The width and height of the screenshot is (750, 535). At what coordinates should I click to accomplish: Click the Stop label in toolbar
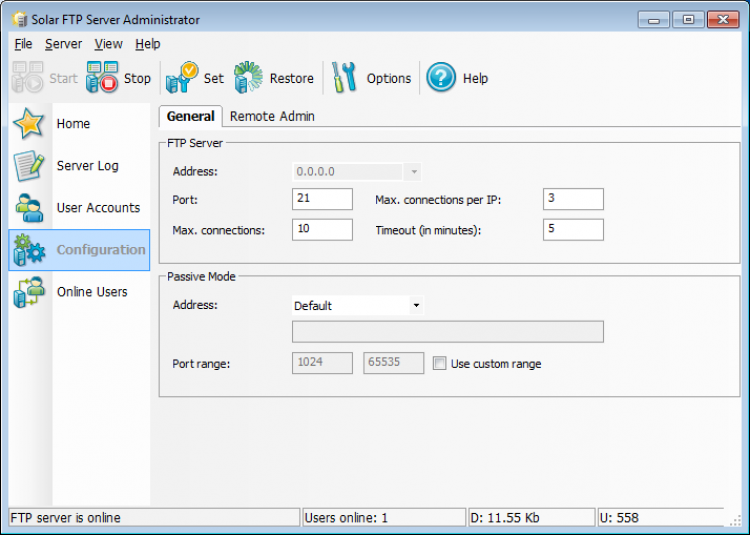pyautogui.click(x=137, y=78)
